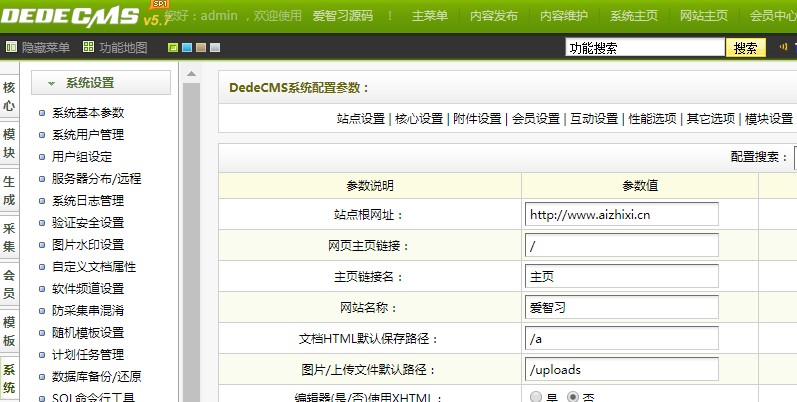Edit the 网站名称 field
The width and height of the screenshot is (797, 402).
pyautogui.click(x=622, y=307)
